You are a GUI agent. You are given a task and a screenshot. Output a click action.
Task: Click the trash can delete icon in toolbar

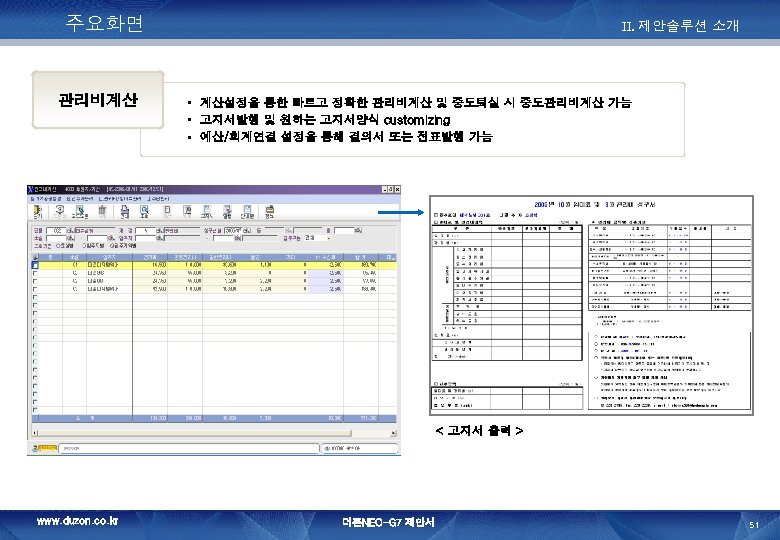point(102,212)
